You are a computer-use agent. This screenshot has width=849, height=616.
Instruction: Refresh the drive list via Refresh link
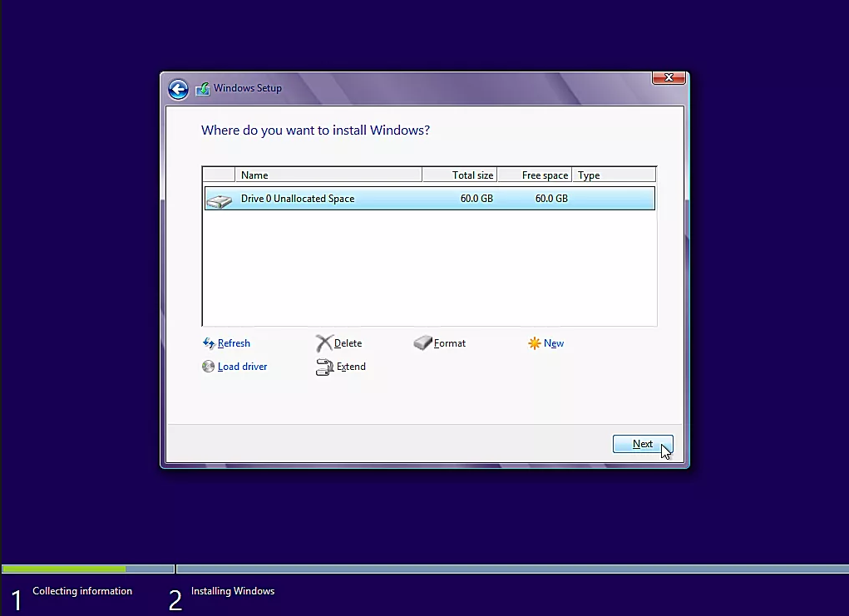(x=234, y=343)
